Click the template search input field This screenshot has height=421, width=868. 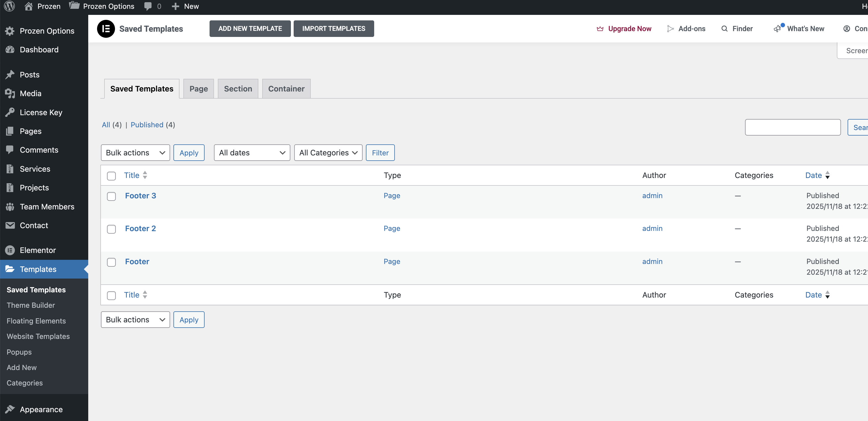click(792, 127)
